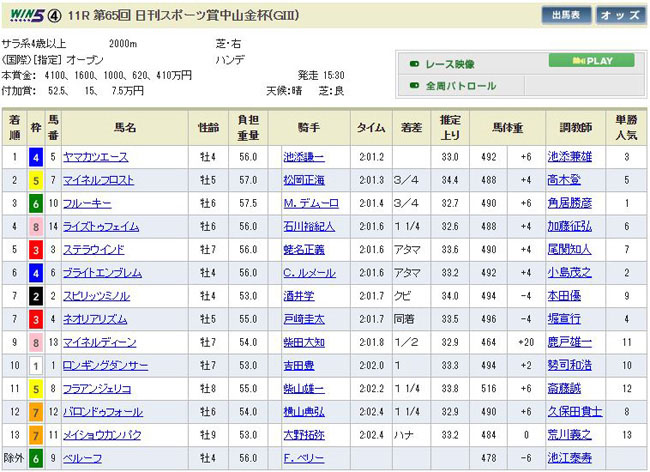Open the 出馬表 tab
The width and height of the screenshot is (650, 472).
(x=567, y=15)
